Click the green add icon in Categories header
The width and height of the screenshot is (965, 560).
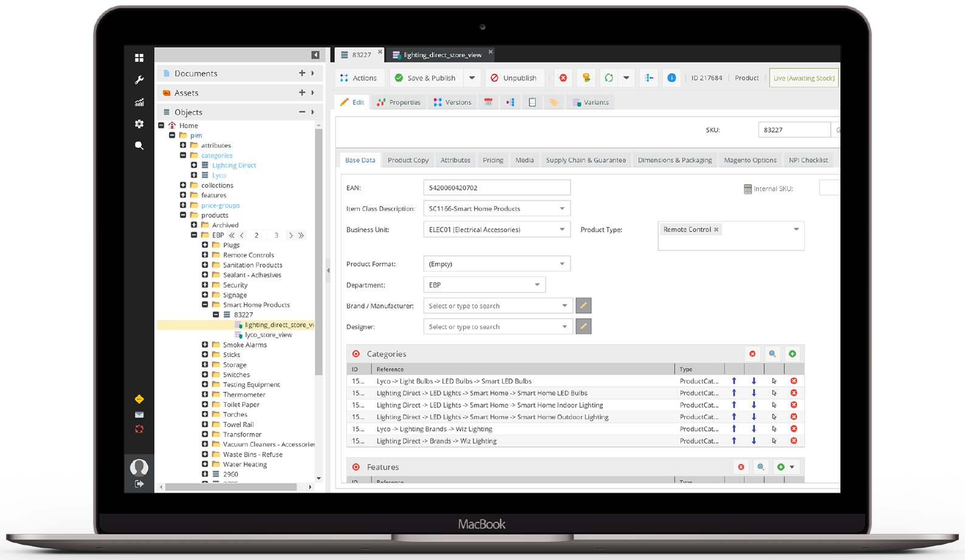792,354
